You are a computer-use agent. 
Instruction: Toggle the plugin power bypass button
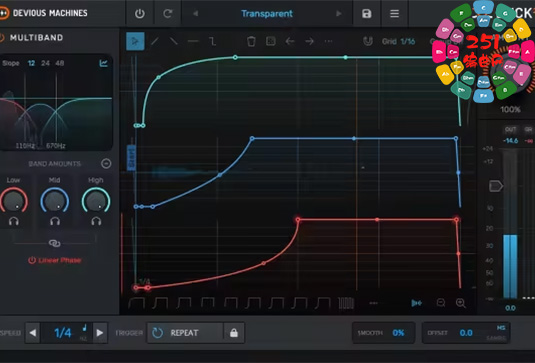pyautogui.click(x=140, y=14)
